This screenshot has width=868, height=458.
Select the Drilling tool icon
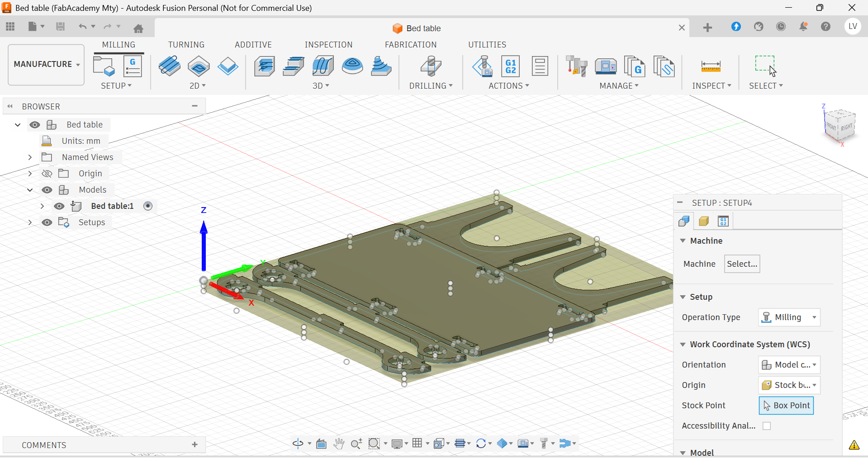click(x=431, y=66)
